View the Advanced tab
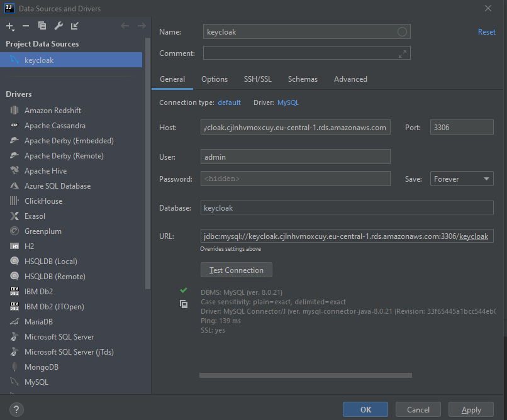This screenshot has width=507, height=420. click(350, 79)
